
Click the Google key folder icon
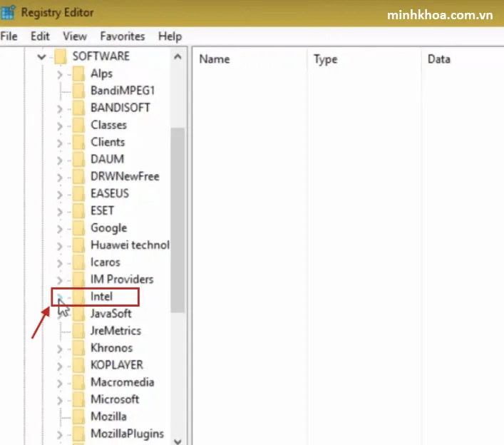click(x=80, y=228)
